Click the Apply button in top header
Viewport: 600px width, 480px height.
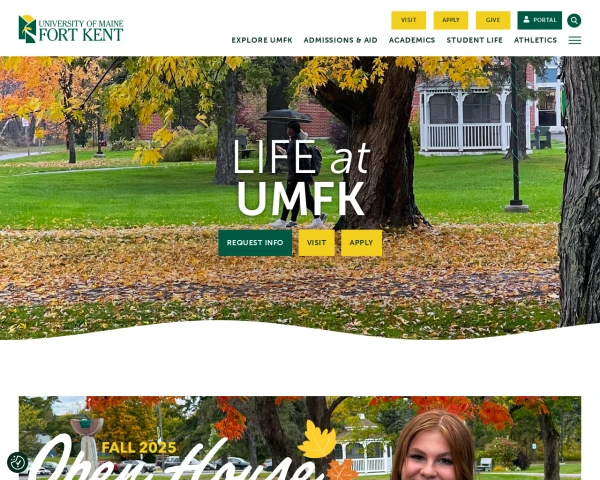coord(451,20)
